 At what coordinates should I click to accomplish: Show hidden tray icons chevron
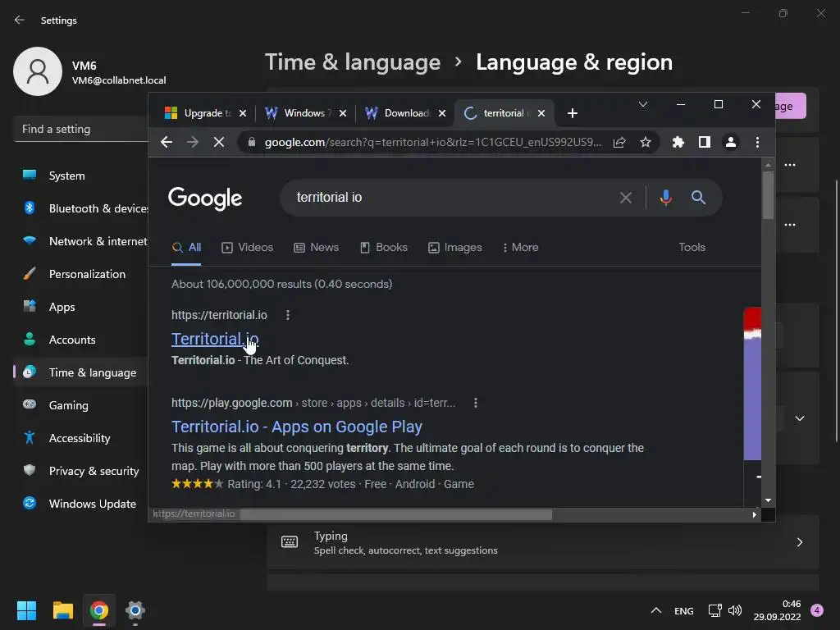[x=655, y=610]
